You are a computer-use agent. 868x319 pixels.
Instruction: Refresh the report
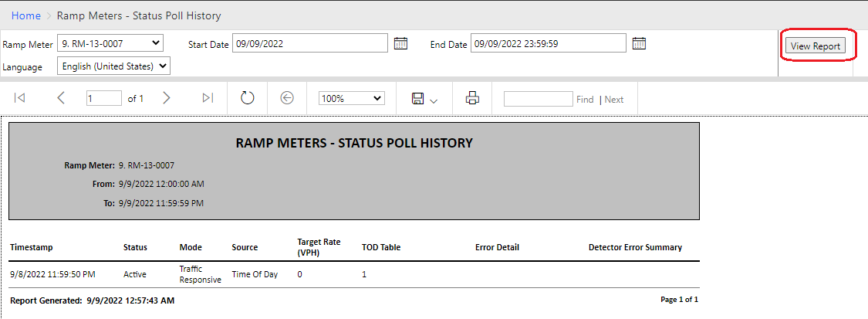[247, 98]
